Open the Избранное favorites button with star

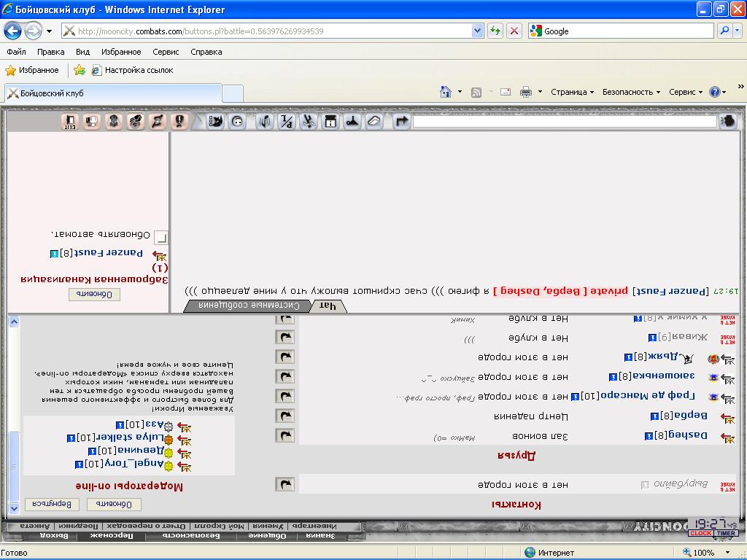pyautogui.click(x=31, y=71)
